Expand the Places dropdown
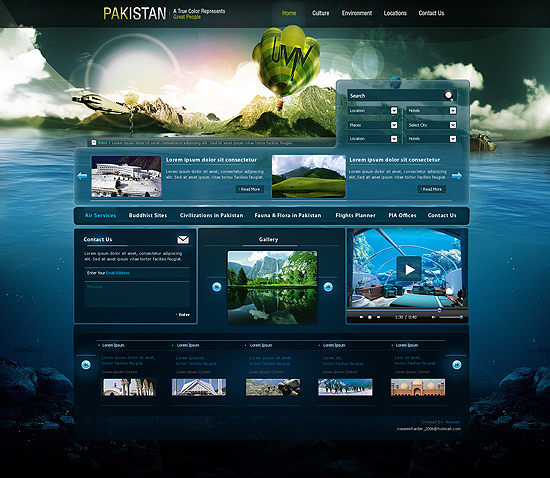The width and height of the screenshot is (550, 478). coord(373,125)
